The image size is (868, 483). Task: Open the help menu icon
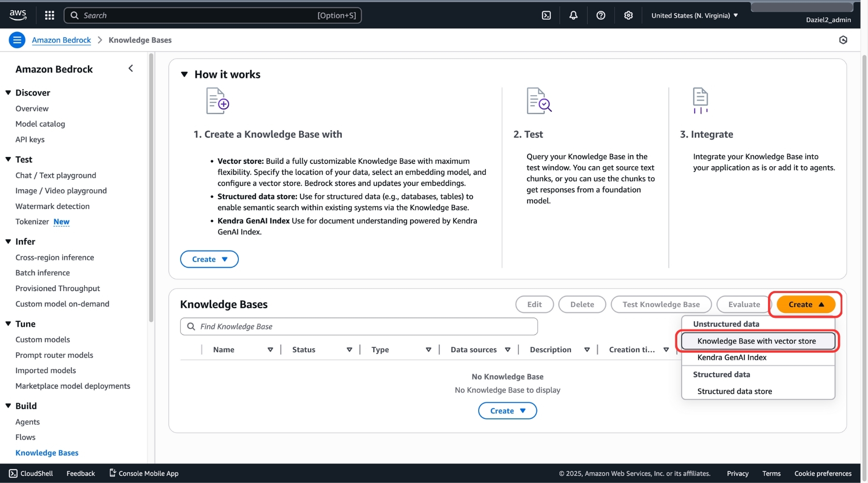pos(601,15)
